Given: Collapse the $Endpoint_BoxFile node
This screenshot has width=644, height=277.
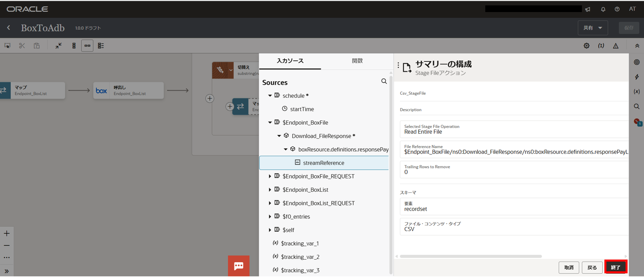Looking at the screenshot, I should [270, 122].
